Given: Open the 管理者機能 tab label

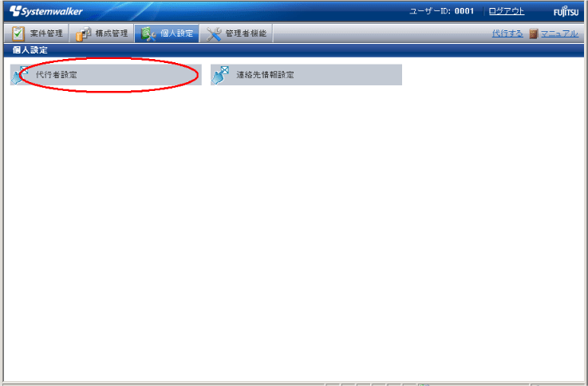Looking at the screenshot, I should [x=246, y=33].
